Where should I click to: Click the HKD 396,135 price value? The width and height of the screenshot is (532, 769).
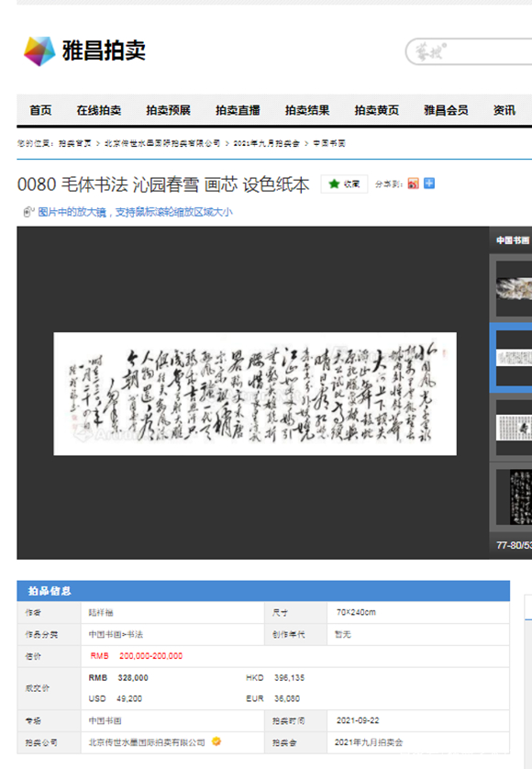point(275,678)
